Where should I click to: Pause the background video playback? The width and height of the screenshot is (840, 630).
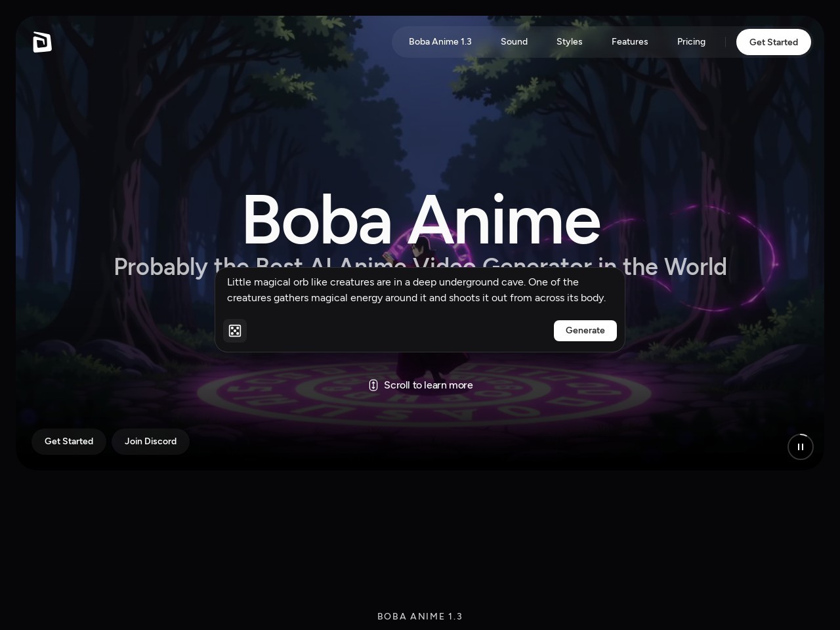pyautogui.click(x=801, y=447)
